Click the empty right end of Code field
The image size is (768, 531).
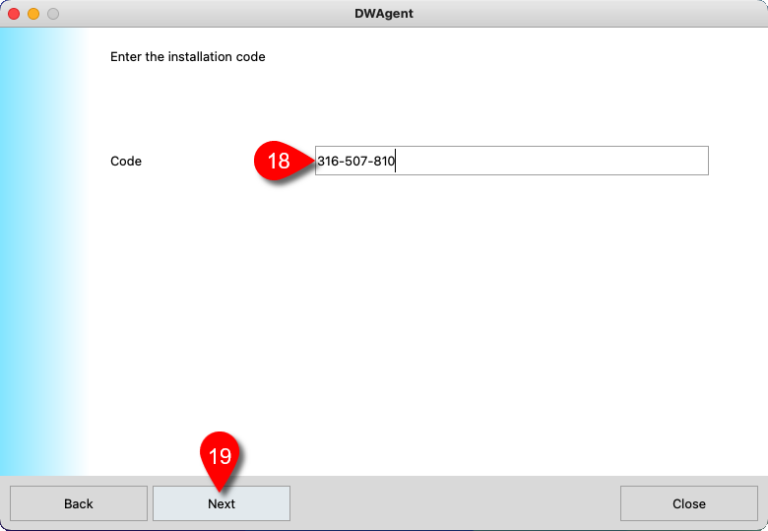click(650, 161)
